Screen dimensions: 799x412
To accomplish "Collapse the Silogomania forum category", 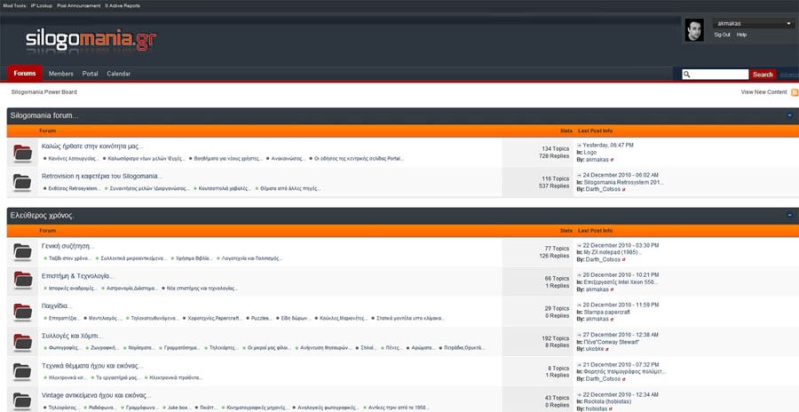I will pos(789,116).
